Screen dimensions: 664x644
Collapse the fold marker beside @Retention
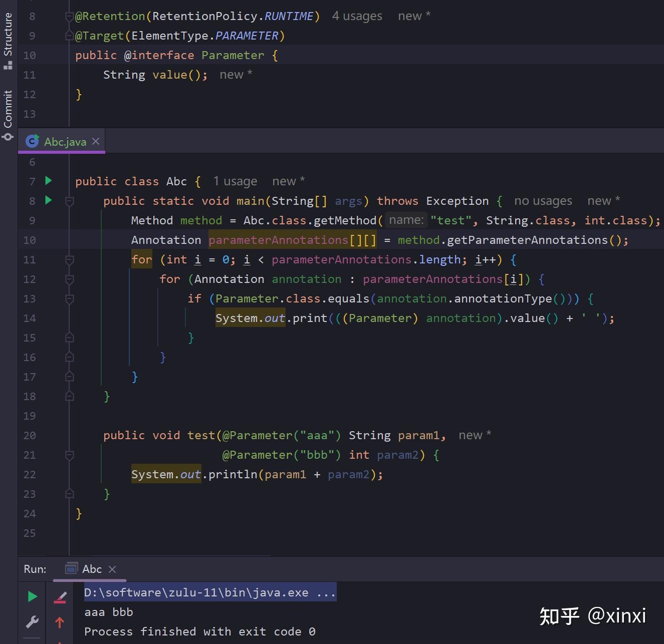pos(70,17)
